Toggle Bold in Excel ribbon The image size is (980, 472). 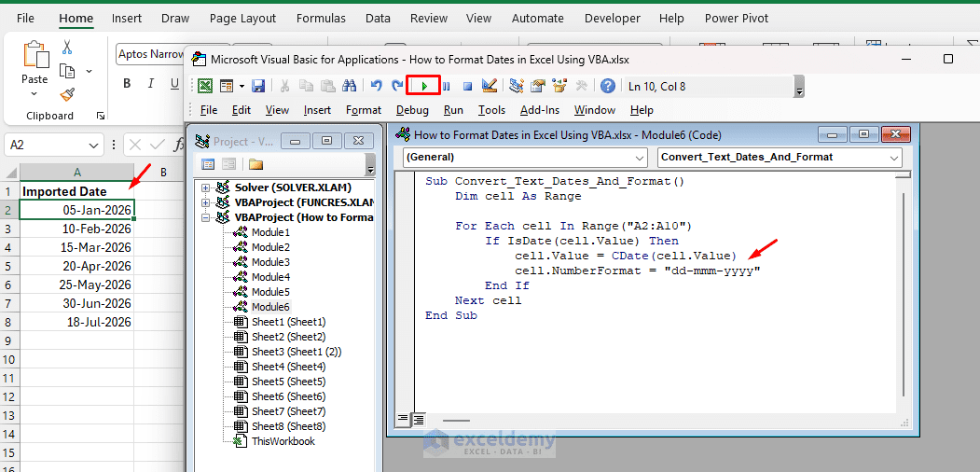point(127,83)
